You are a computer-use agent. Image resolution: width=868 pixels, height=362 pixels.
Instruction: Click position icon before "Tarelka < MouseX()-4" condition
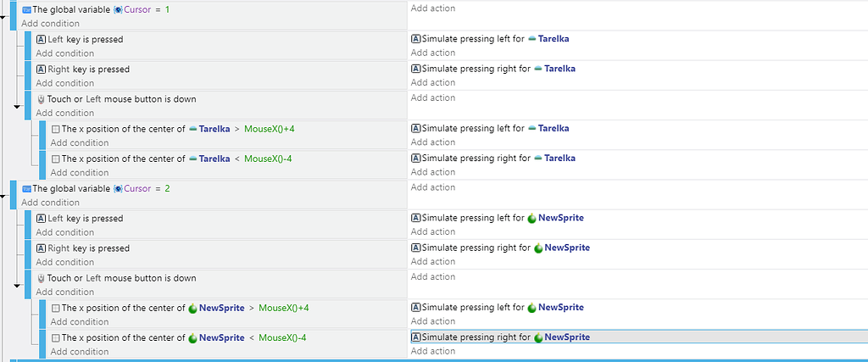click(56, 159)
